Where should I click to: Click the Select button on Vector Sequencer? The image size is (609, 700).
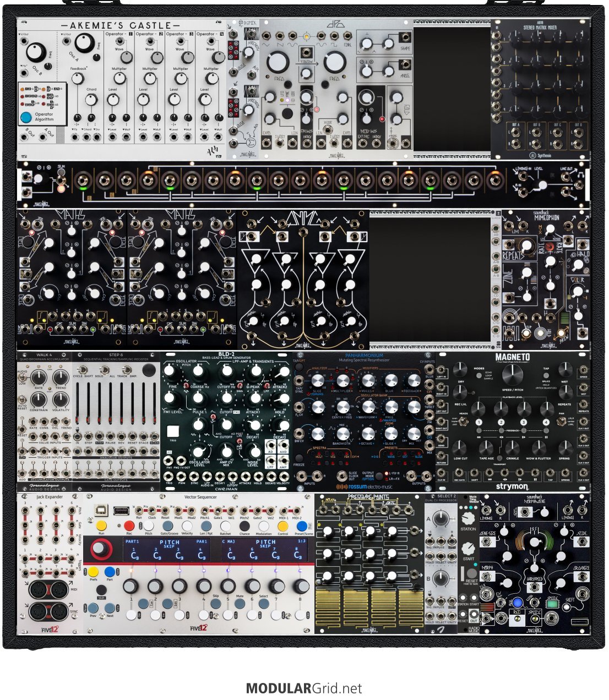click(264, 604)
